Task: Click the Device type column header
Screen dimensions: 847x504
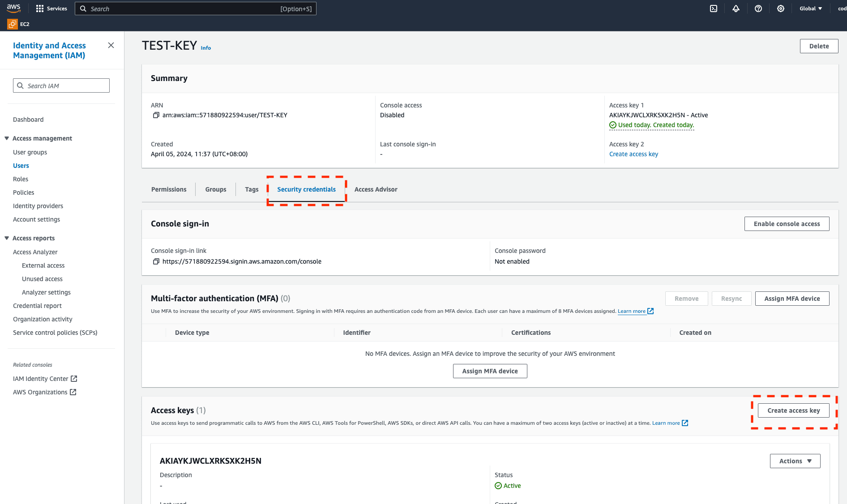Action: (x=192, y=333)
